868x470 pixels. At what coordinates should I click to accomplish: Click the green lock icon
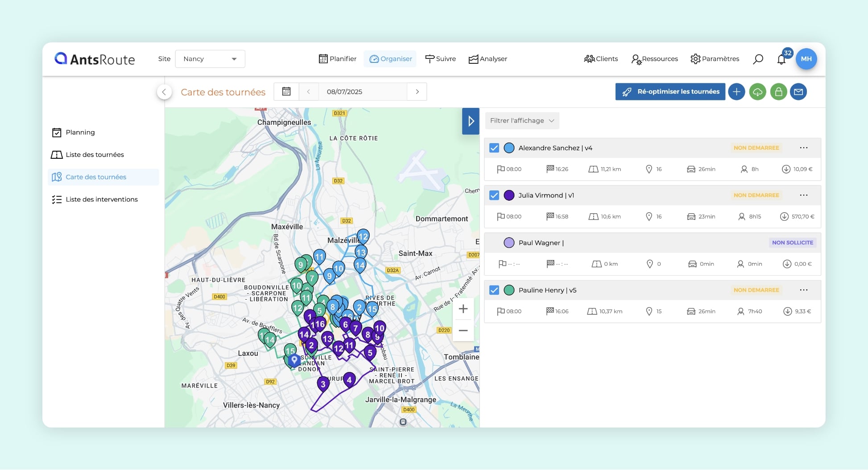point(778,92)
